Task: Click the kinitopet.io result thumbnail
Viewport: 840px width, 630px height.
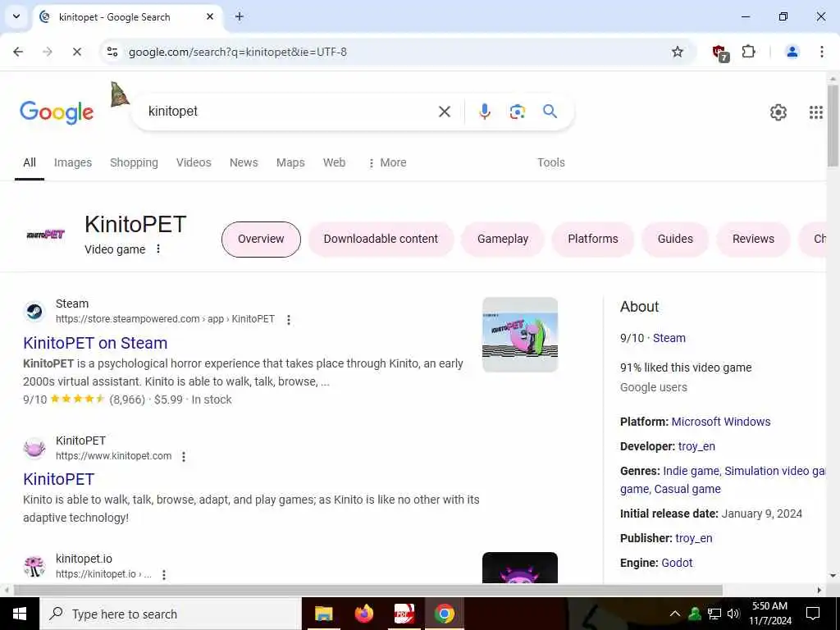Action: click(x=519, y=568)
